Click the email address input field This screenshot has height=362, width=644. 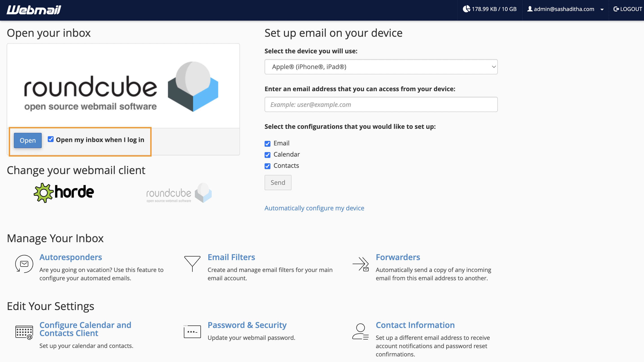point(381,104)
